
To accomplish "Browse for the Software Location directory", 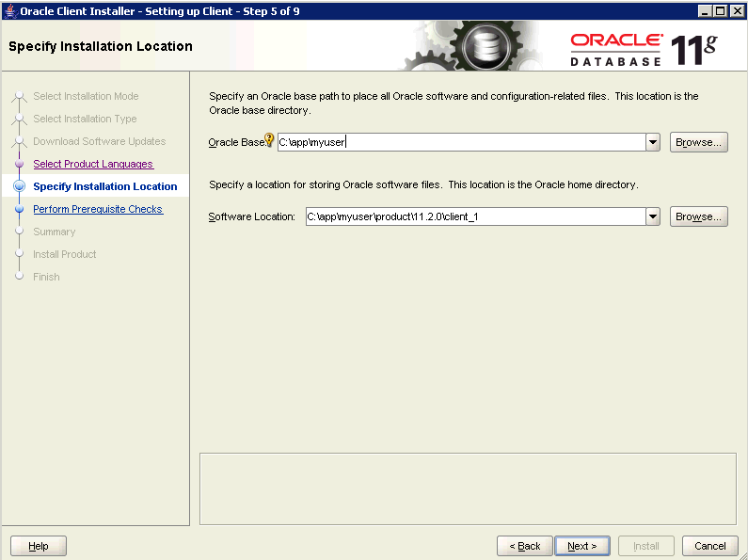I will [x=699, y=217].
